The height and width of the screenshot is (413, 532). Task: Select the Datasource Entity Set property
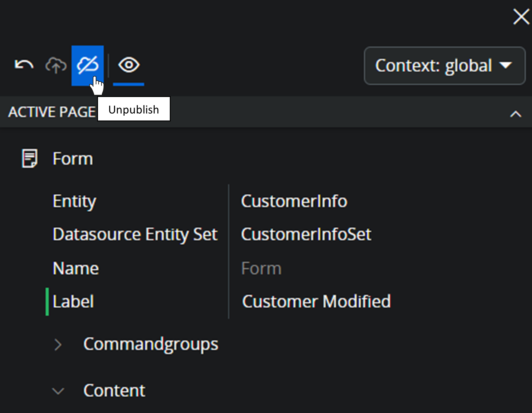point(135,234)
